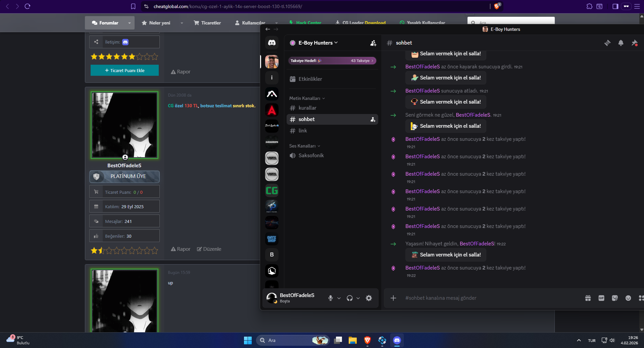Click the Takviye Hedefi boost progress bar
The width and height of the screenshot is (644, 348).
pos(332,61)
